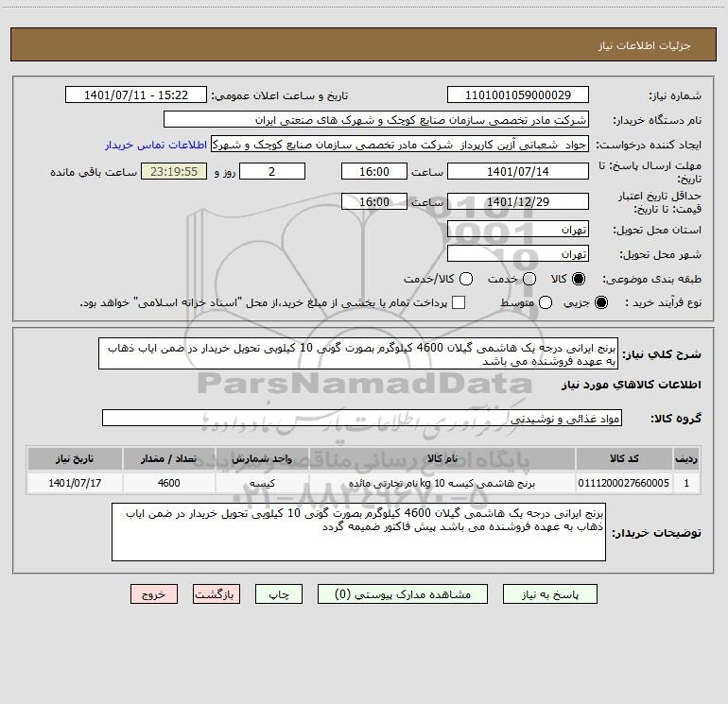
Task: Click price validity date 1401/12/29
Action: (518, 201)
